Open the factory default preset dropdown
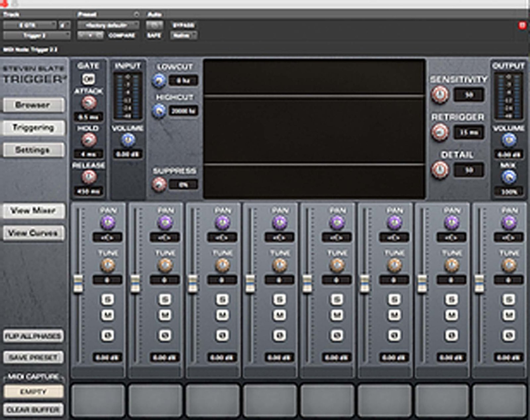 pos(108,25)
